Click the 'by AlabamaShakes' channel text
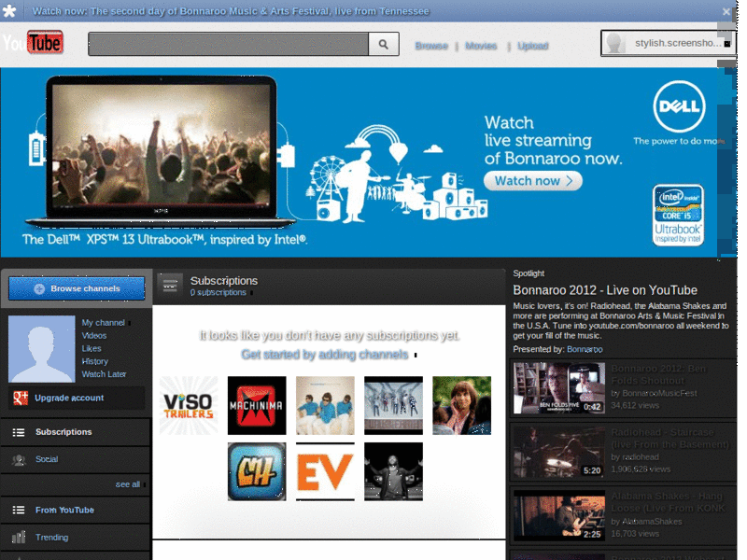 point(646,522)
